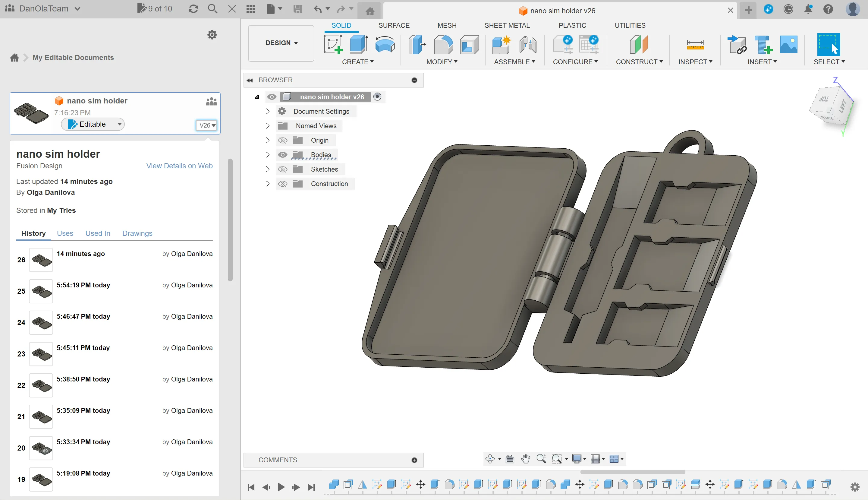Expand the Named Views node
Image resolution: width=868 pixels, height=500 pixels.
coord(267,126)
